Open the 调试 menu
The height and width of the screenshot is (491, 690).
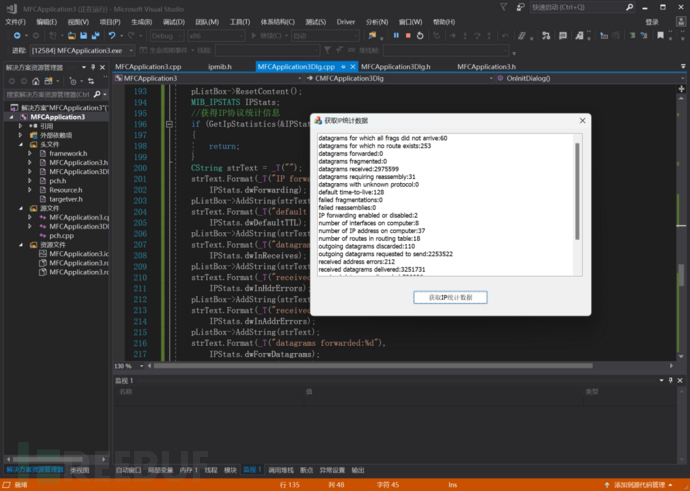click(x=173, y=21)
